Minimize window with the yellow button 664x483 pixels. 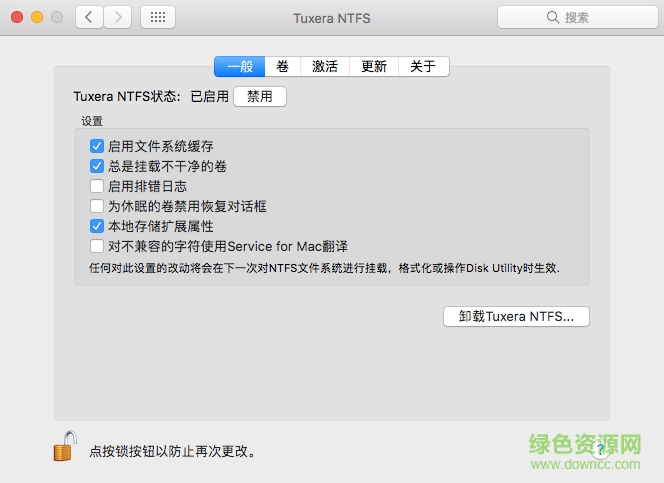pyautogui.click(x=37, y=17)
